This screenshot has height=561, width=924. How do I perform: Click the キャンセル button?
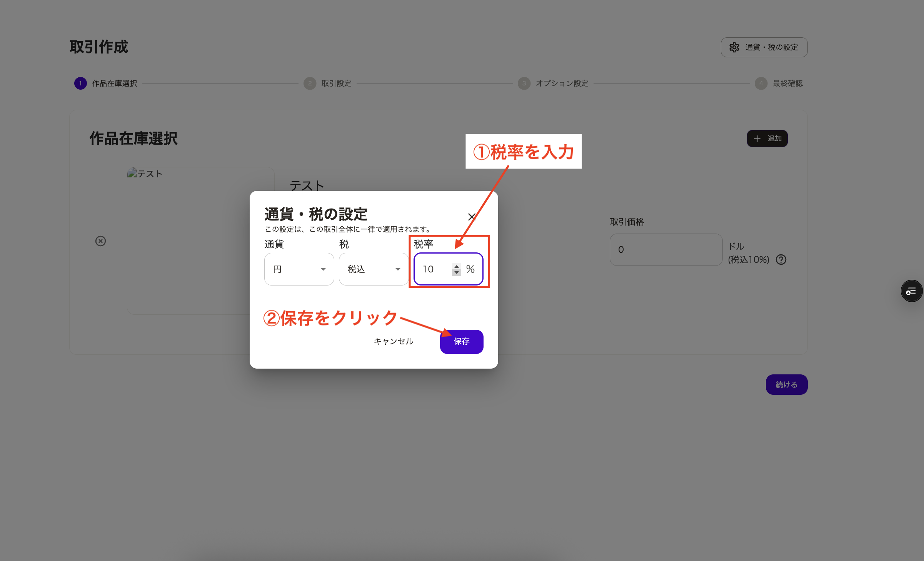394,342
